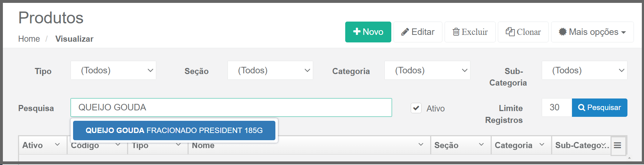Open the Seção column header menu arrow
Image resolution: width=644 pixels, height=165 pixels.
click(x=481, y=145)
